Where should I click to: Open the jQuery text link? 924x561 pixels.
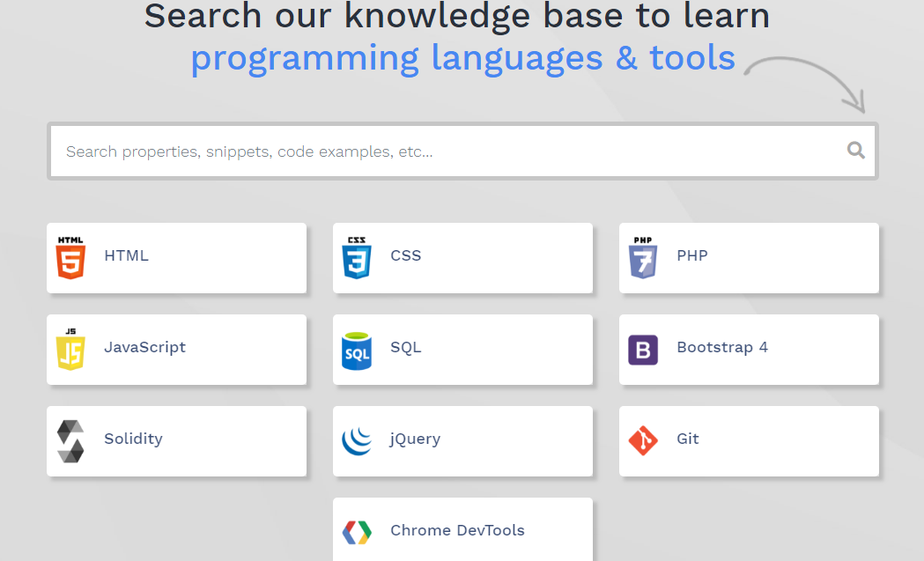point(415,439)
